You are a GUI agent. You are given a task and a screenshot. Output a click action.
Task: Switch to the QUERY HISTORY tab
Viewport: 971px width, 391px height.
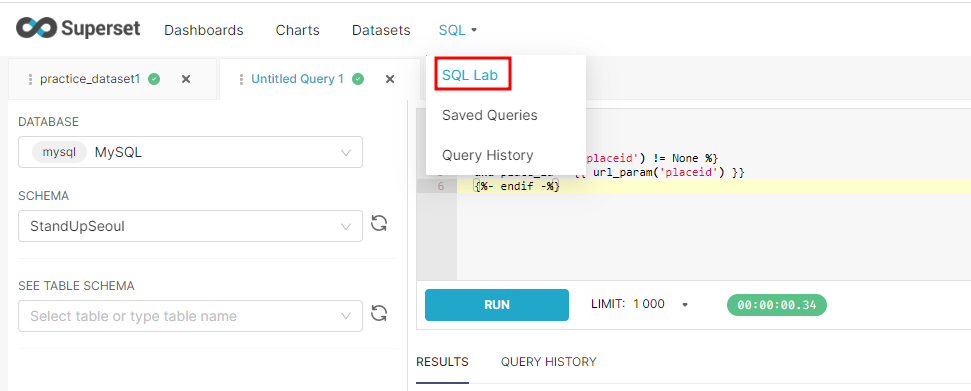click(x=549, y=362)
